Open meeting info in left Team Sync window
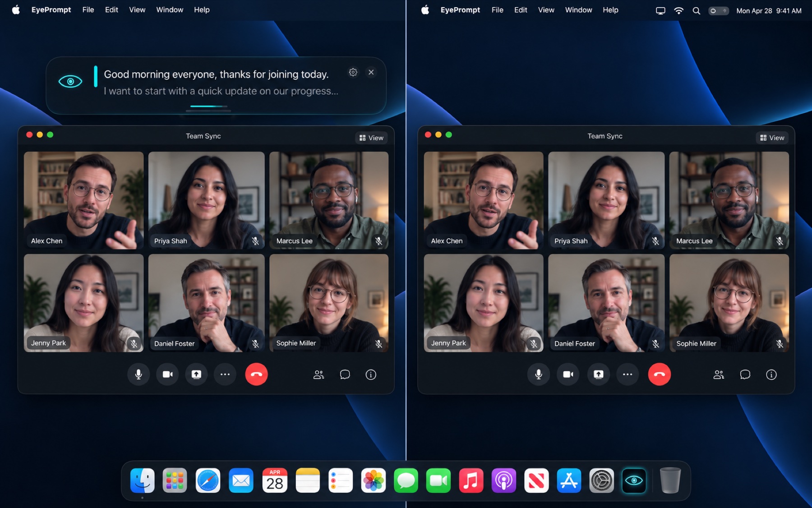The image size is (812, 508). click(x=371, y=374)
